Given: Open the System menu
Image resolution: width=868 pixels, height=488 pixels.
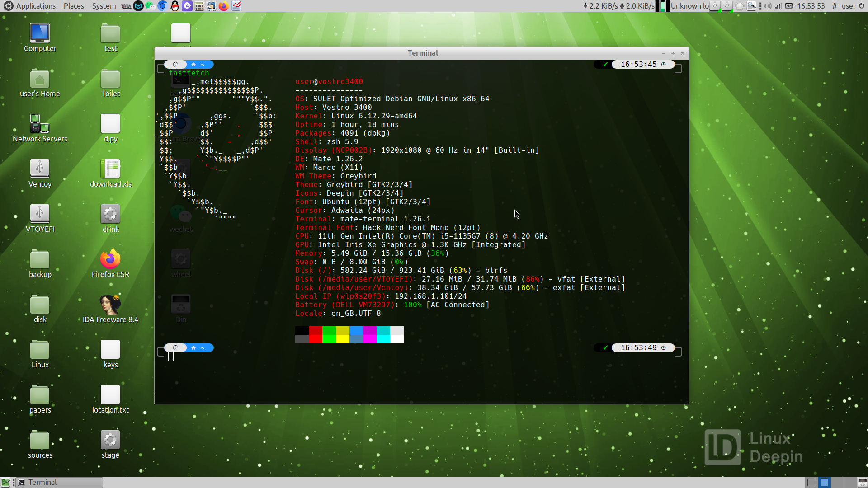Looking at the screenshot, I should [104, 6].
